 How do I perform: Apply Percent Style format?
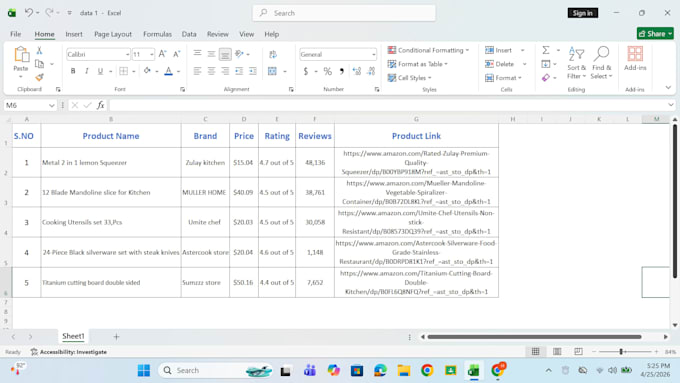point(327,71)
